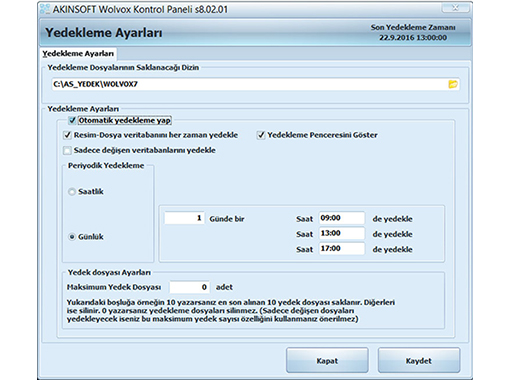
Task: Edit the 17:00 backup time field
Action: pos(342,249)
